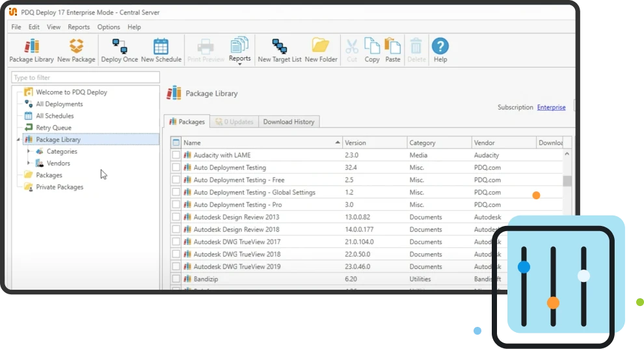Click the Utilities category cell for Bandizip
The width and height of the screenshot is (644, 349).
click(x=420, y=279)
